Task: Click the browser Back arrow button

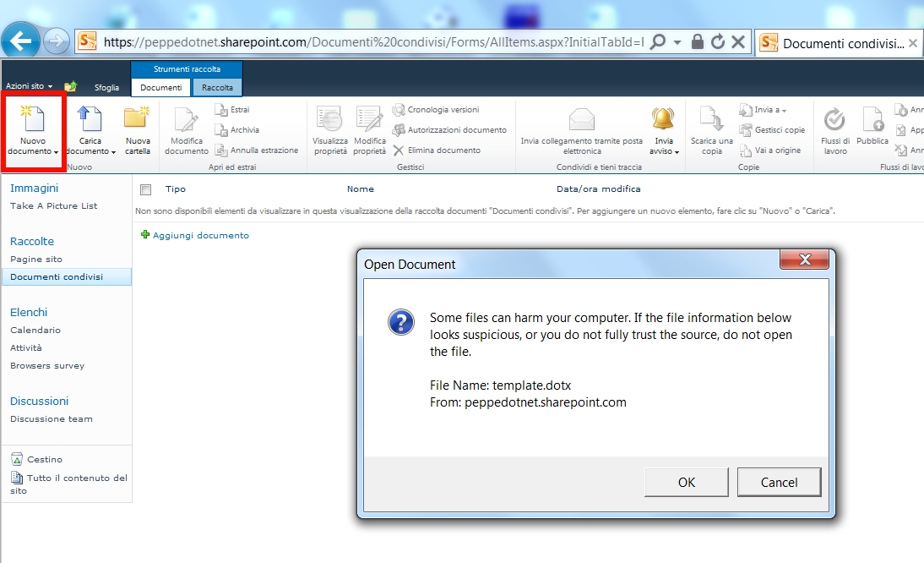Action: click(20, 41)
